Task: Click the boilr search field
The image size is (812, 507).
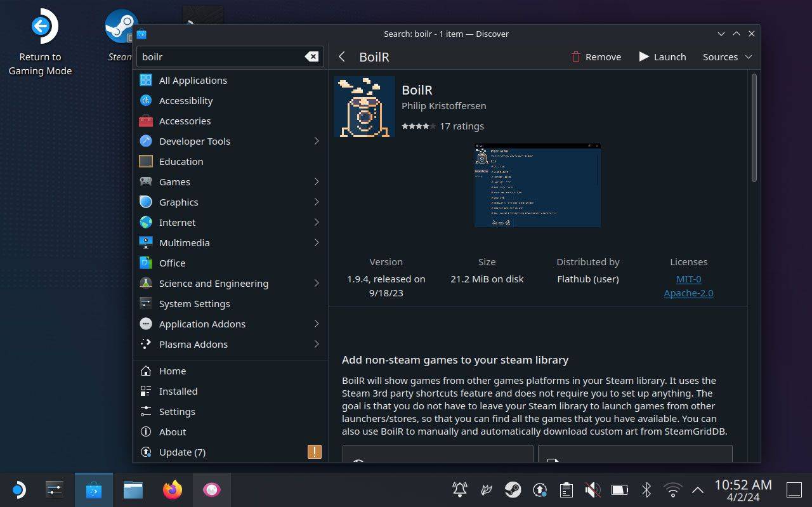Action: click(230, 56)
